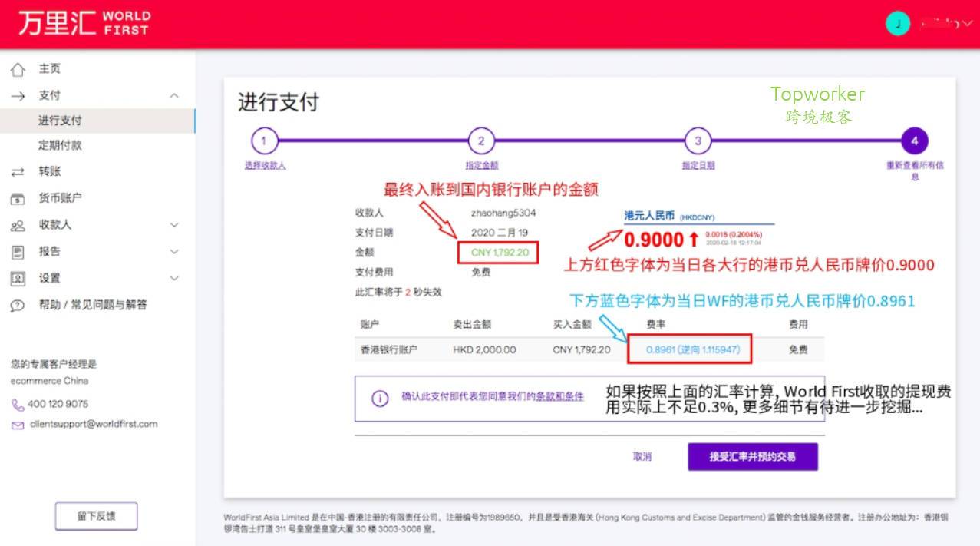Expand the 设置 section chevron
The height and width of the screenshot is (546, 980).
[x=174, y=279]
